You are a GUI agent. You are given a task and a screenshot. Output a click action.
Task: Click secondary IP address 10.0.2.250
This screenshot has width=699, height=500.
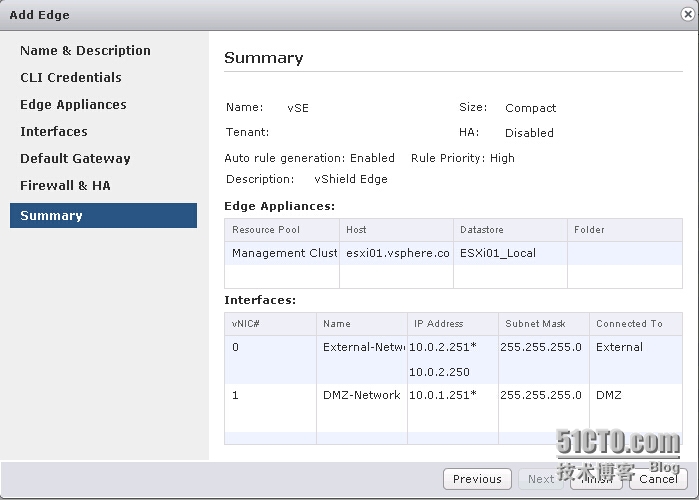click(x=439, y=372)
